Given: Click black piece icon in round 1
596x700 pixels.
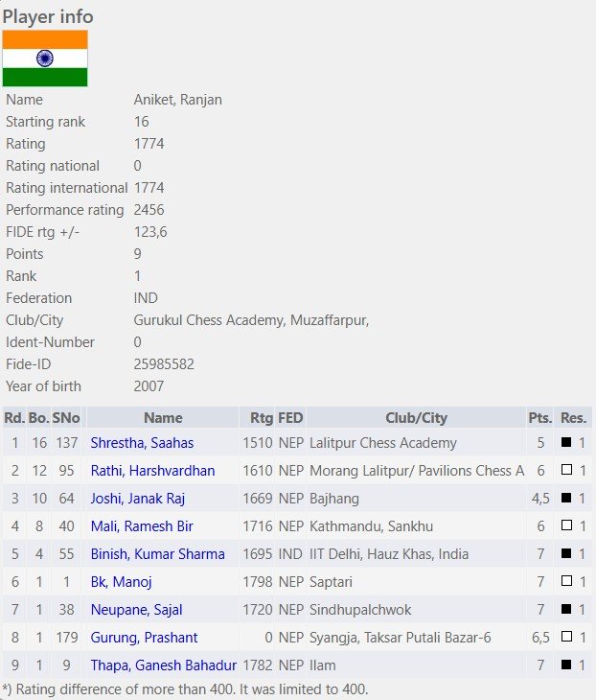Looking at the screenshot, I should pyautogui.click(x=566, y=442).
